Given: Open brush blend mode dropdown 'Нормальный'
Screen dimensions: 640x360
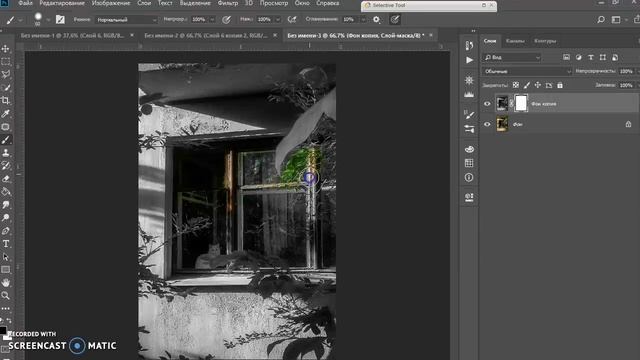Looking at the screenshot, I should tap(126, 20).
